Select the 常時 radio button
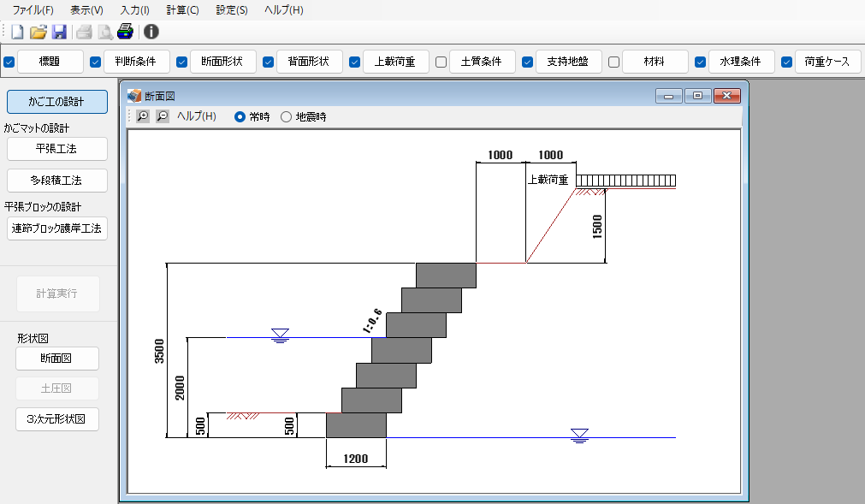This screenshot has width=865, height=504. pos(240,117)
